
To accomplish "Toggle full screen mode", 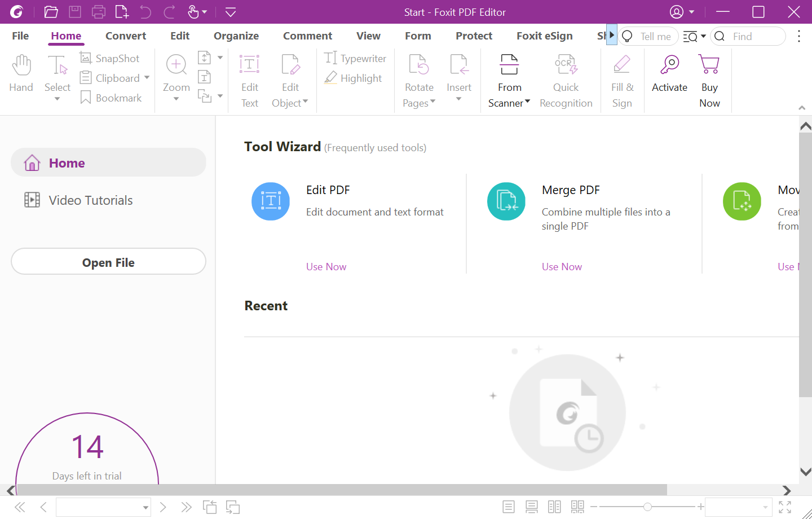I will [x=785, y=507].
